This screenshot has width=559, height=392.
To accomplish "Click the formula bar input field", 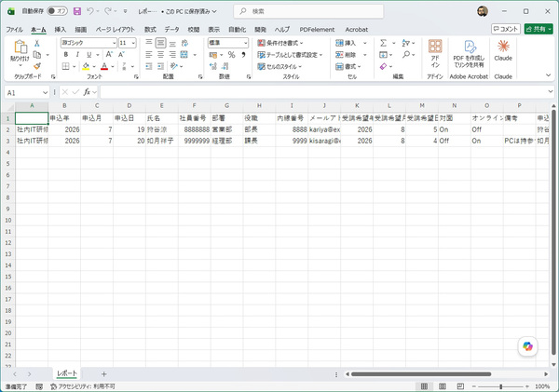I will coord(324,92).
